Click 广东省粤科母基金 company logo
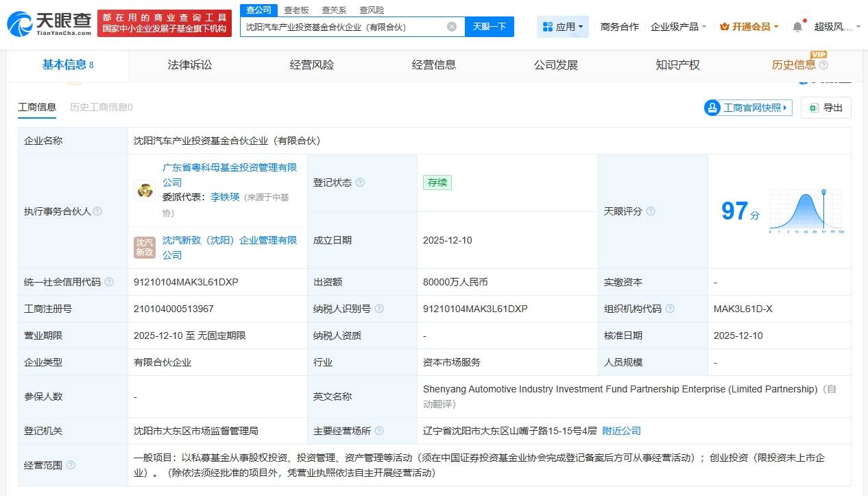This screenshot has height=496, width=868. [145, 190]
